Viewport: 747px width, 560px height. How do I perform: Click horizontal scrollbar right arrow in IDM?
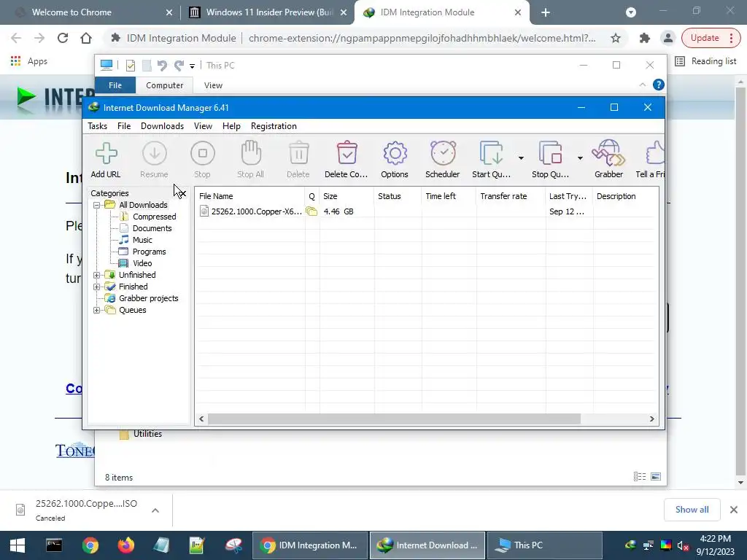(x=651, y=419)
